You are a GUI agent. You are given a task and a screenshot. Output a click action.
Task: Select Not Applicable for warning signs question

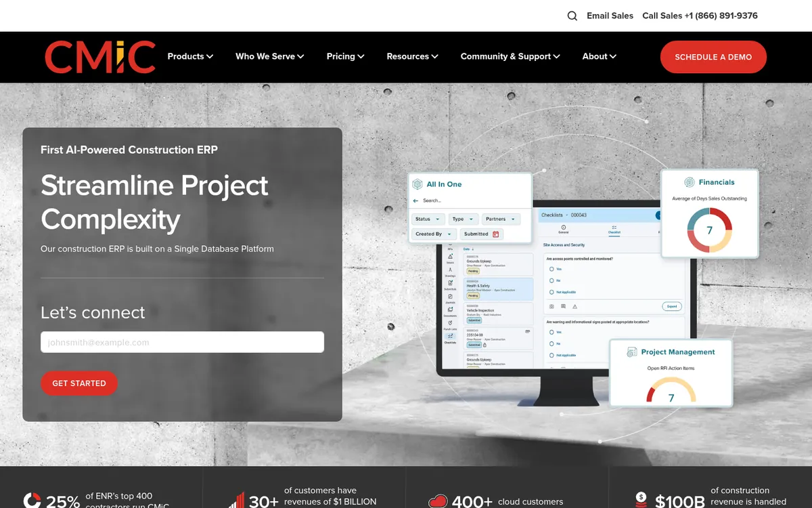(x=551, y=355)
